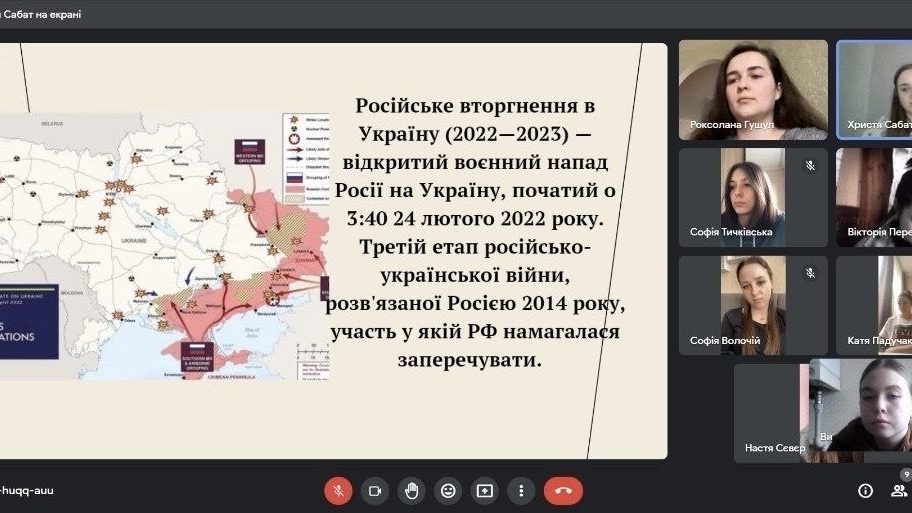The height and width of the screenshot is (513, 912).
Task: Click Вікторія's video tile
Action: pos(874,197)
